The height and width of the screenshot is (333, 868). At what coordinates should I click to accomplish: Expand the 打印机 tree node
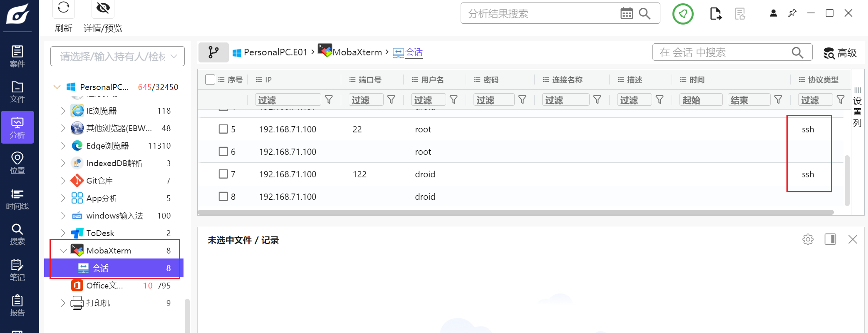63,303
